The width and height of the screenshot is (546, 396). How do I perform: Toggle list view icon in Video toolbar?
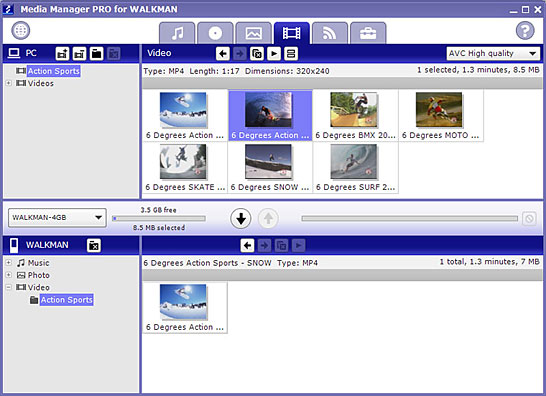(x=291, y=54)
